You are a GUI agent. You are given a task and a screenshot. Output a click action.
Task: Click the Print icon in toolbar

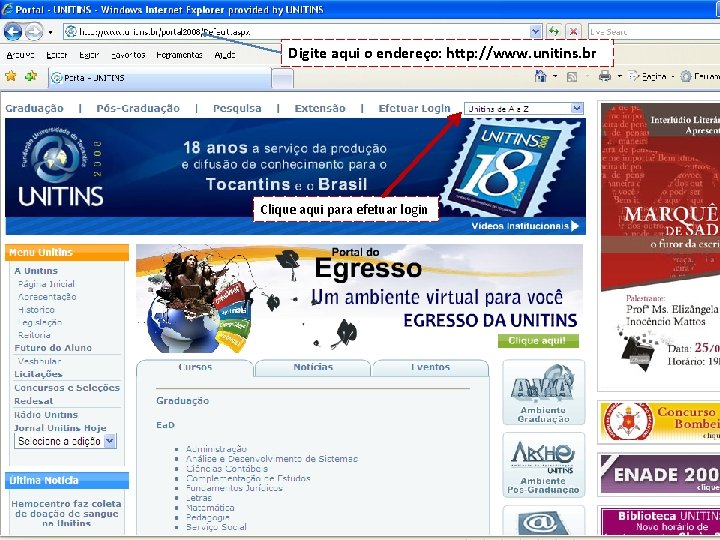(x=605, y=76)
